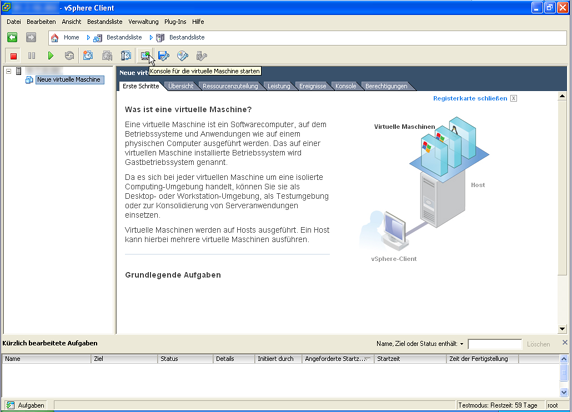
Task: Open the Bearbeiten menu
Action: 41,22
